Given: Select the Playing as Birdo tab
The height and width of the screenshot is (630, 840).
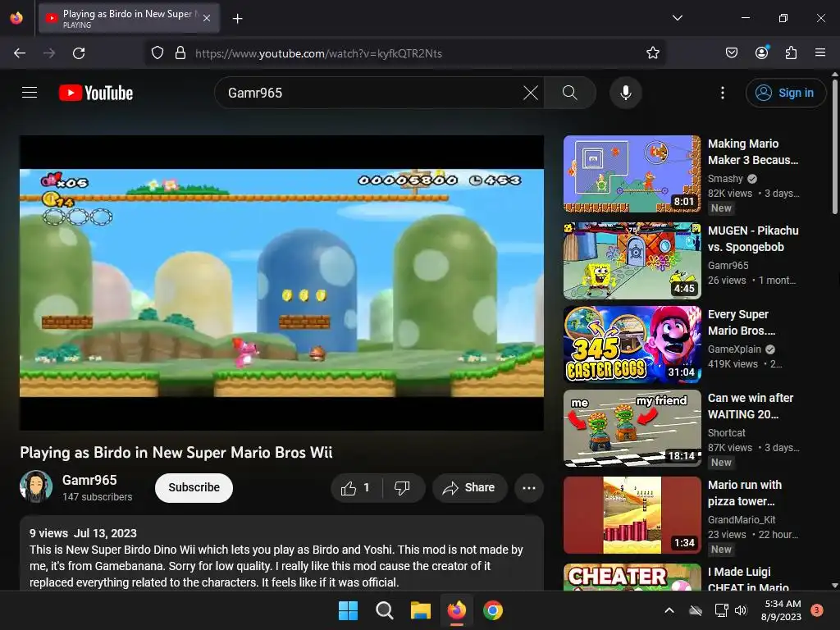Looking at the screenshot, I should (129, 18).
